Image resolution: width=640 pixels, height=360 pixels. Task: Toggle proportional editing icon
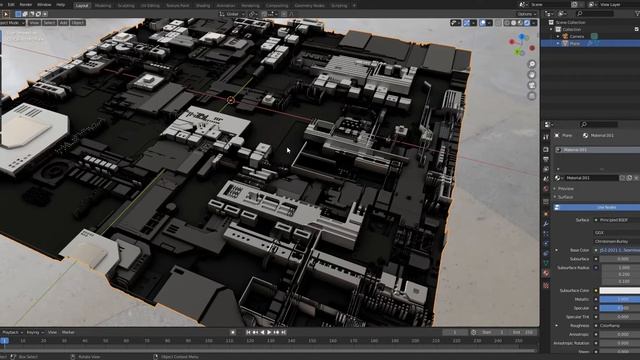[284, 14]
